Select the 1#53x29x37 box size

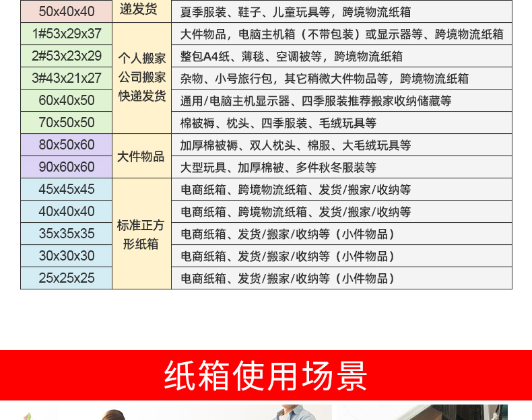coord(67,34)
